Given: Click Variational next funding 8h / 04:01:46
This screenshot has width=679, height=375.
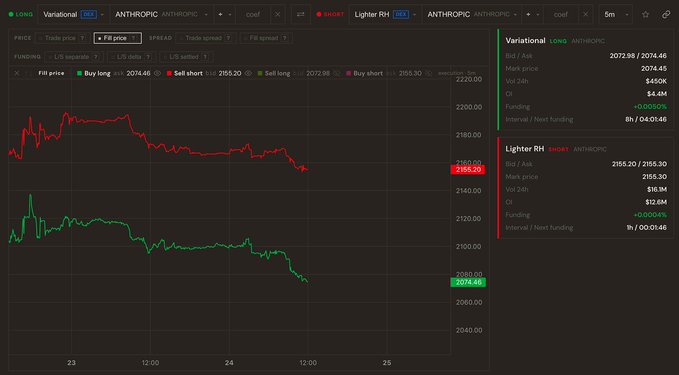Looking at the screenshot, I should 646,120.
